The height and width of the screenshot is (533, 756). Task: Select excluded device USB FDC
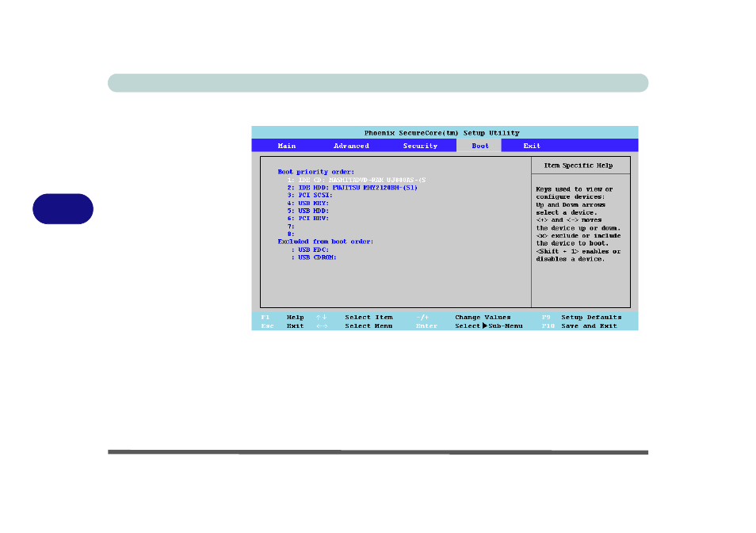click(310, 249)
